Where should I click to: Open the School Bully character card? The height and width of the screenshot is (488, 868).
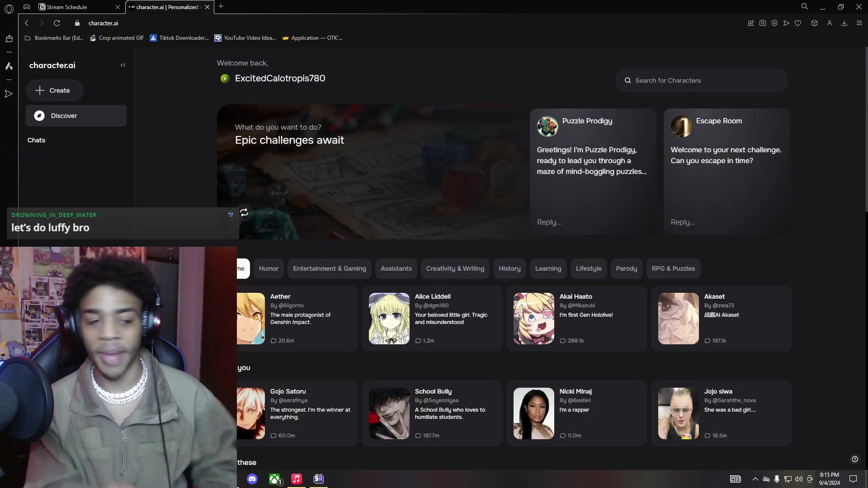[x=432, y=413]
